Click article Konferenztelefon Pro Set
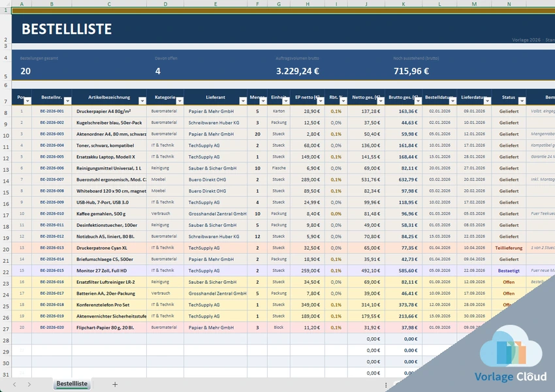The width and height of the screenshot is (555, 392). click(x=103, y=305)
